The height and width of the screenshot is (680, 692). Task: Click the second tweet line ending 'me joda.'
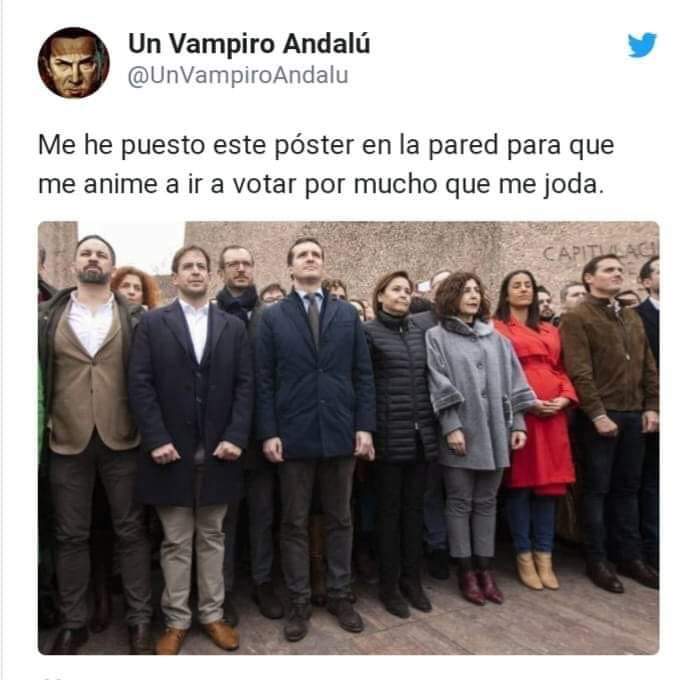click(x=320, y=184)
